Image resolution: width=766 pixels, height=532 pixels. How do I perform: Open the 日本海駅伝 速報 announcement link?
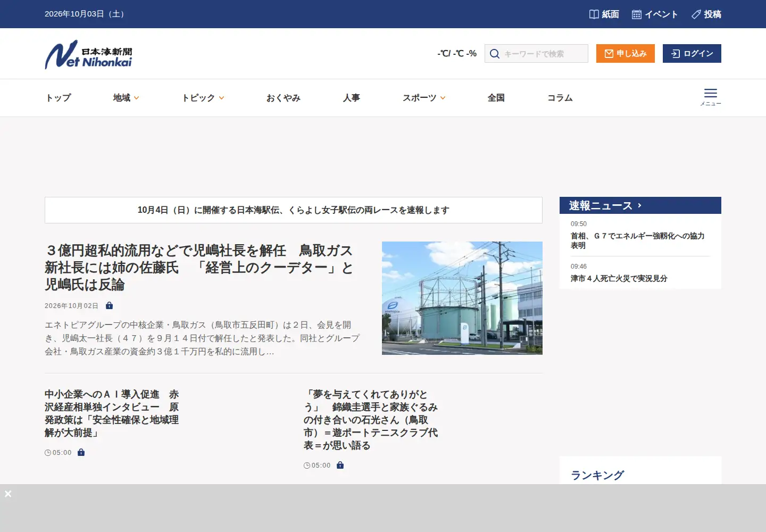(x=294, y=210)
